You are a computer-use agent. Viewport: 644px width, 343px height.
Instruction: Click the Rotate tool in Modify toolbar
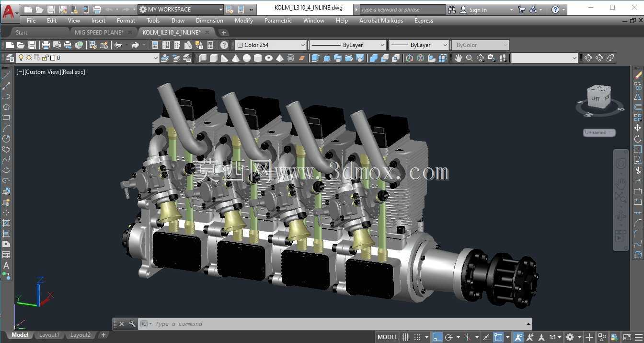pyautogui.click(x=638, y=139)
